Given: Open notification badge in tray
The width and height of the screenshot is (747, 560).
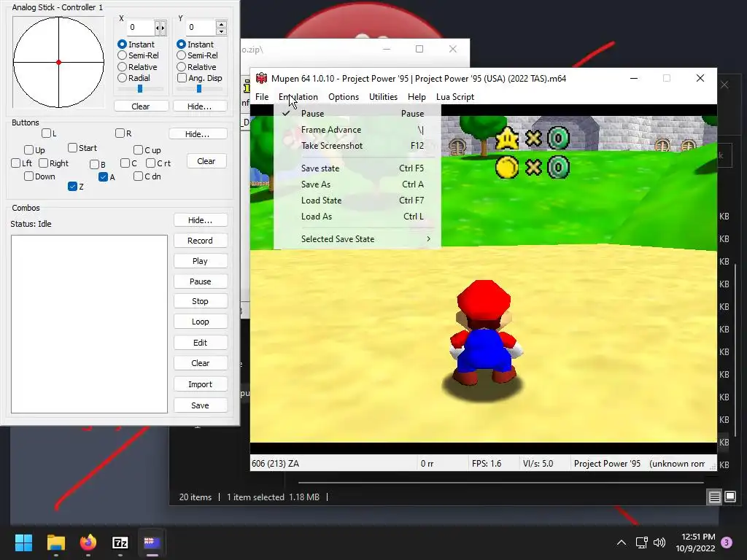Looking at the screenshot, I should click(727, 542).
